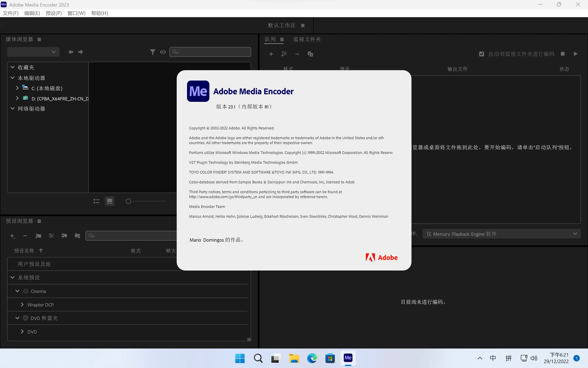Screen dimensions: 588x368
Task: Open the 编辑(E) menu
Action: [32, 13]
